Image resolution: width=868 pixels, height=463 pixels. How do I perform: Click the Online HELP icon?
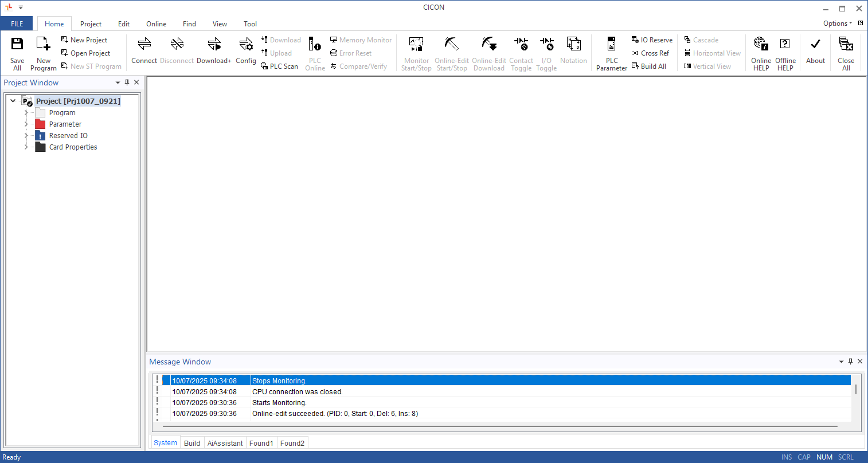point(761,45)
